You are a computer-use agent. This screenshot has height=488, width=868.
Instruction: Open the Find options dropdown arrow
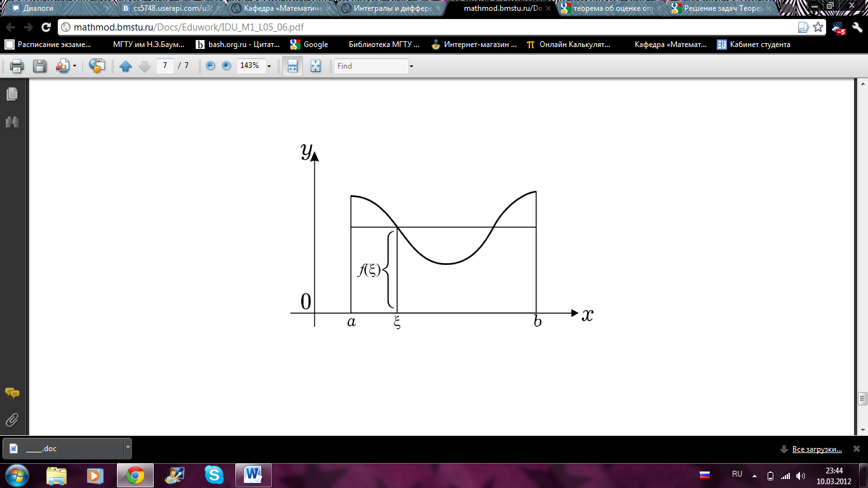point(412,66)
